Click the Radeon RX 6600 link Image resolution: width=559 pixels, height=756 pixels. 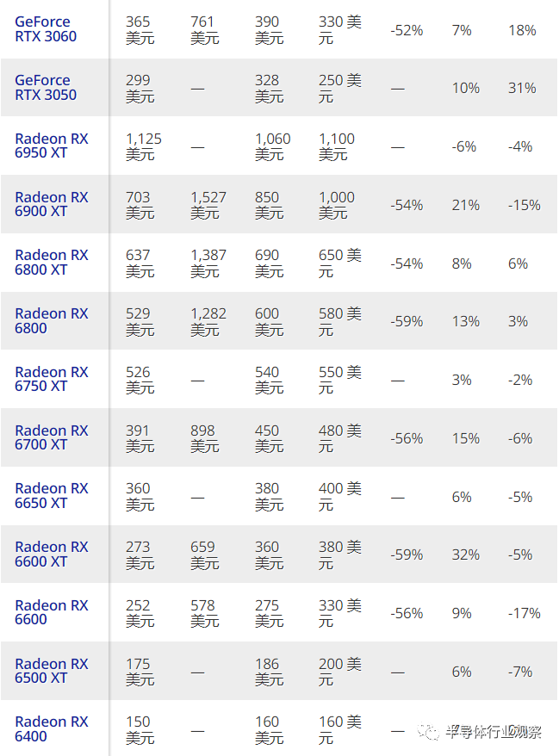[52, 612]
